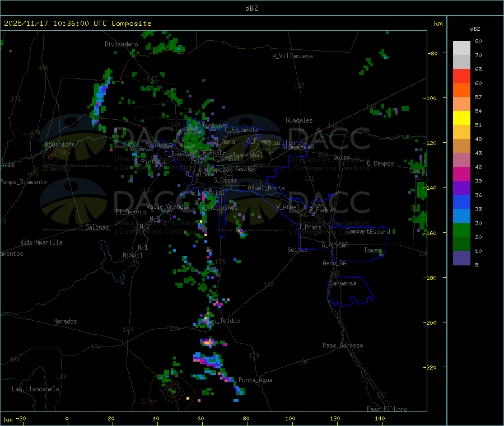Click the purple 5 dBZ legend swatch
504x426 pixels.
pos(461,258)
